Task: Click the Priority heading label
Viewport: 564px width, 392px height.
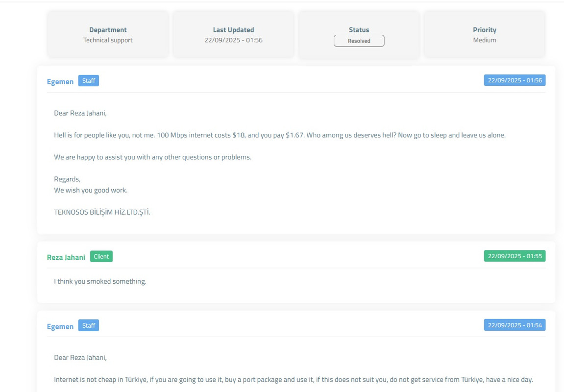Action: coord(485,30)
